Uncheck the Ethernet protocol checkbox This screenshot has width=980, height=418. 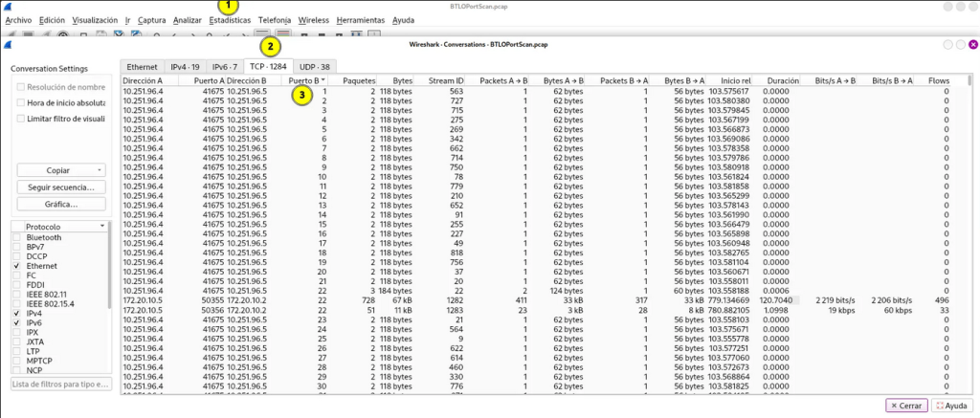(16, 265)
